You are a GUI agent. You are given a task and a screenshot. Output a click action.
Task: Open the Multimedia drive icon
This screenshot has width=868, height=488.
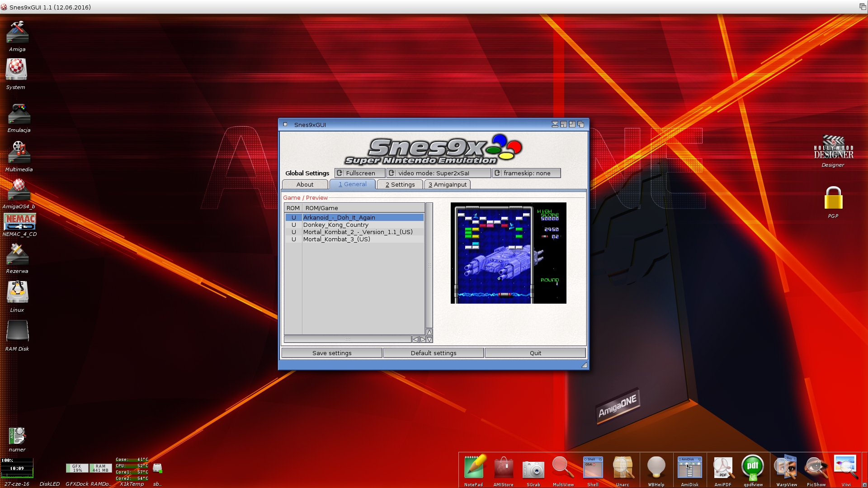click(x=19, y=152)
